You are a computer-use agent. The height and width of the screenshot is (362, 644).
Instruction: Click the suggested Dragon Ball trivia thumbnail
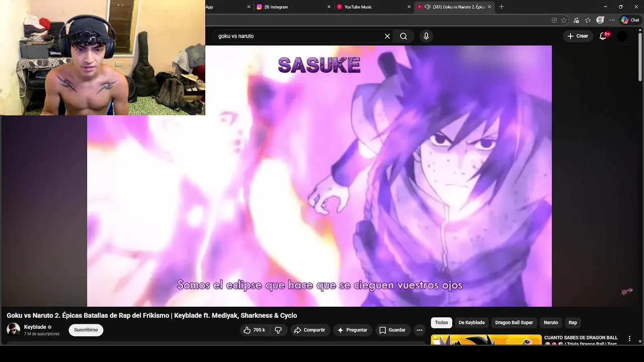click(486, 340)
